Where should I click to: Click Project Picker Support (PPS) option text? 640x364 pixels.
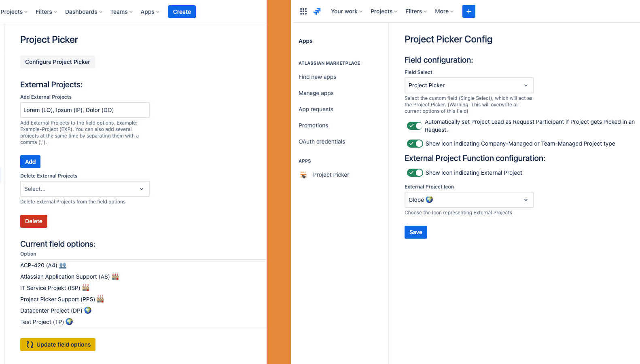[57, 299]
